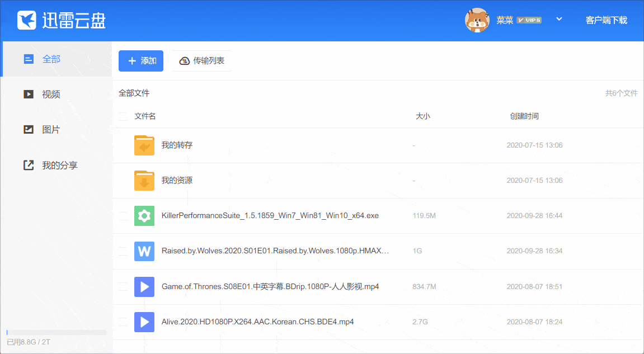Open the 传输列表 transfer list
Image resolution: width=644 pixels, height=354 pixels.
click(202, 61)
